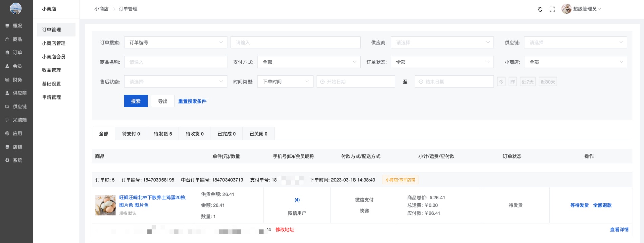Click the egg product thumbnail image
The height and width of the screenshot is (243, 644).
point(105,205)
